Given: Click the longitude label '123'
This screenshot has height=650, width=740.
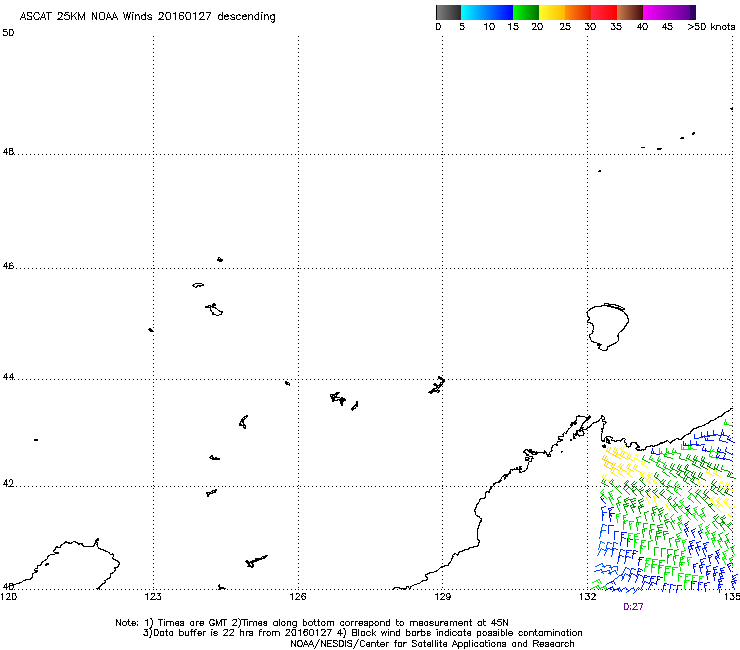Looking at the screenshot, I should coord(153,597).
